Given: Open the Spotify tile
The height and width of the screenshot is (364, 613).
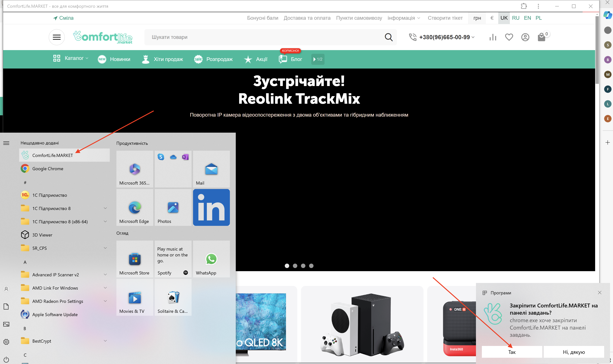Looking at the screenshot, I should coord(173,259).
